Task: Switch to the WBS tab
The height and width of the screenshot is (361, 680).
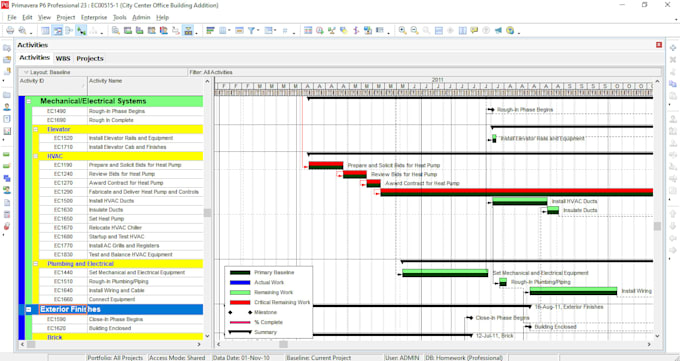Action: click(x=63, y=58)
